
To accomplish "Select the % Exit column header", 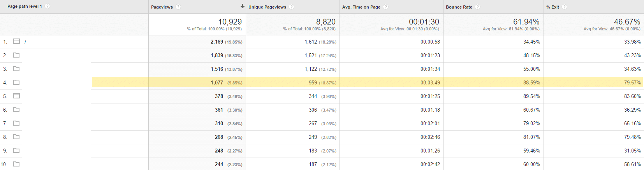I will point(553,7).
